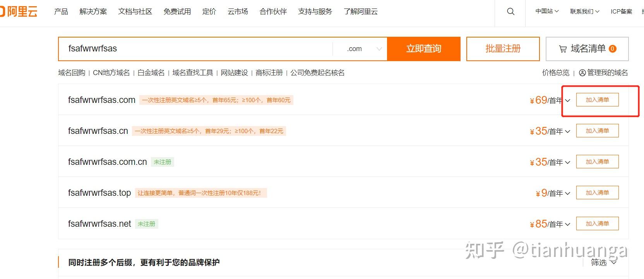Expand the 筛选 filter
The width and height of the screenshot is (644, 279).
coord(603,262)
